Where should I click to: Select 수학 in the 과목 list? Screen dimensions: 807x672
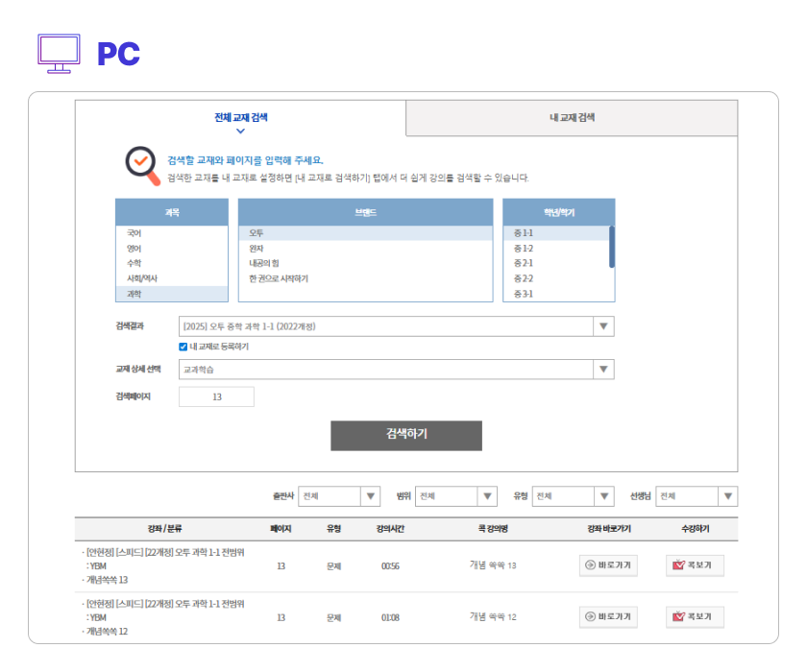(x=134, y=263)
